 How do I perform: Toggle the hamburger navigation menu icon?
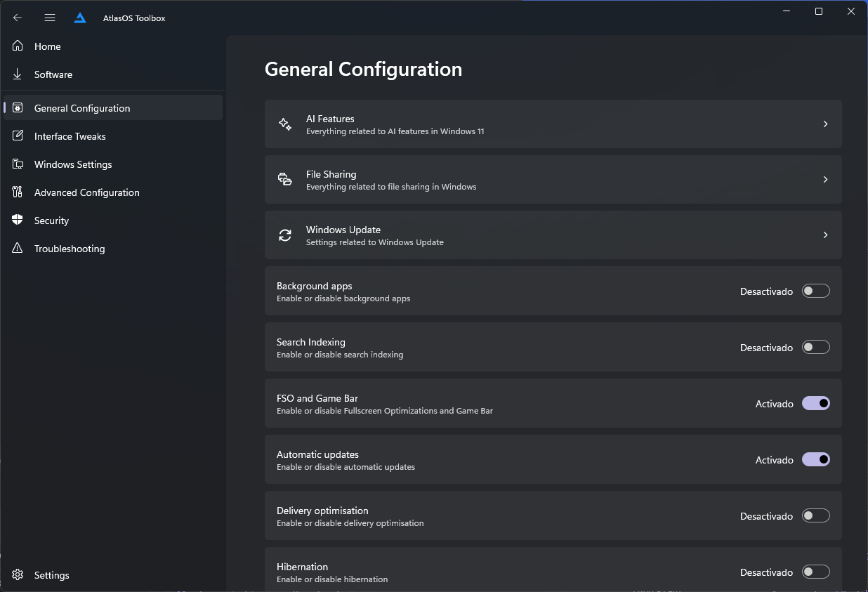[50, 18]
